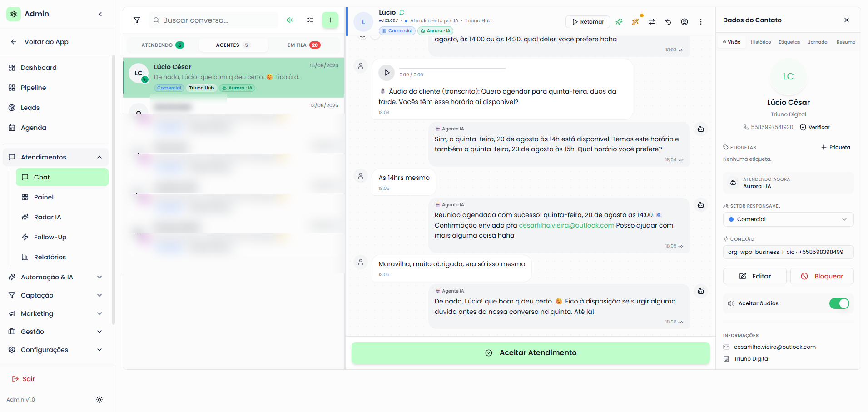This screenshot has width=868, height=412.
Task: Open Follow-Up in the sidebar
Action: pyautogui.click(x=62, y=237)
